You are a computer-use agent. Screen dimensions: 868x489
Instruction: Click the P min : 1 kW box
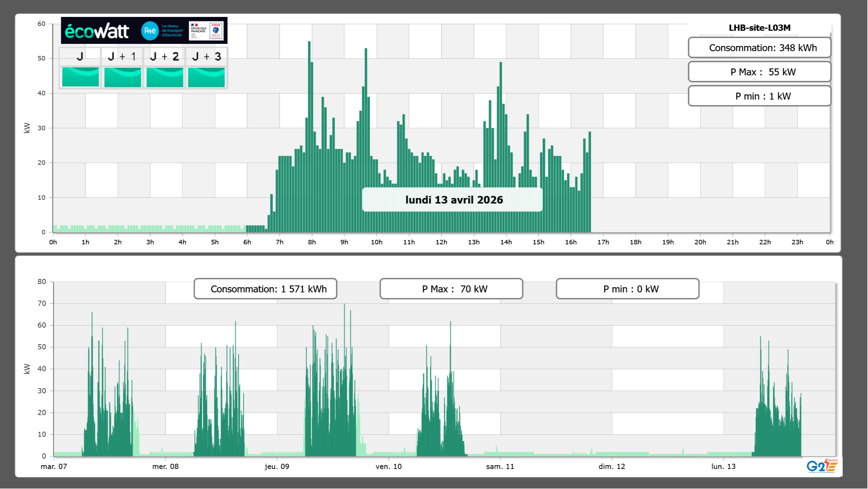click(x=759, y=96)
